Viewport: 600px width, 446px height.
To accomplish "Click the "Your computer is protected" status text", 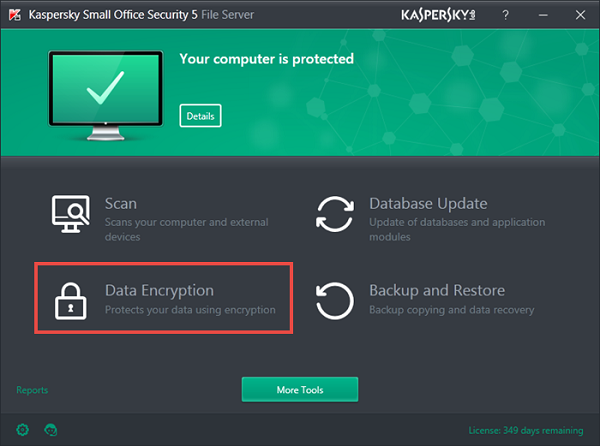I will pos(266,59).
